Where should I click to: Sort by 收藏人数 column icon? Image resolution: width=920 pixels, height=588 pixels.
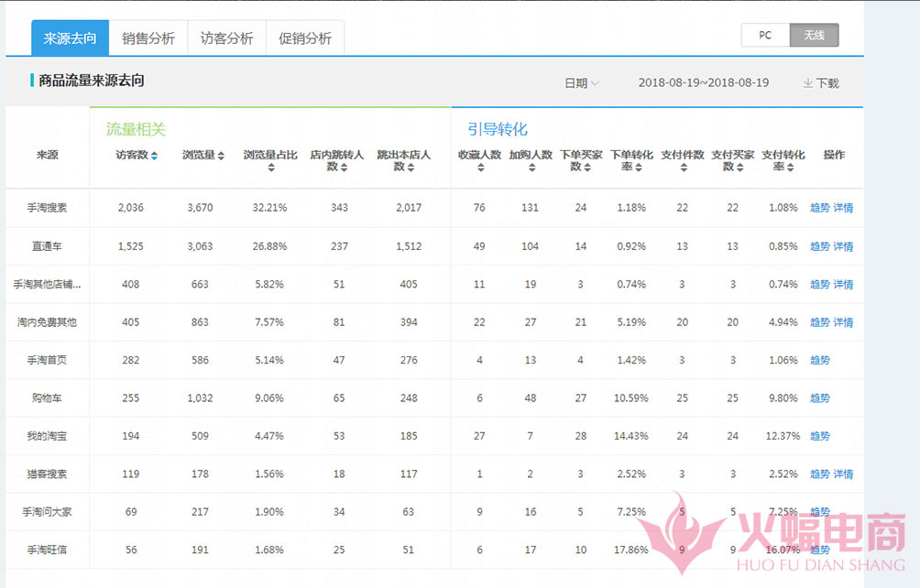479,168
